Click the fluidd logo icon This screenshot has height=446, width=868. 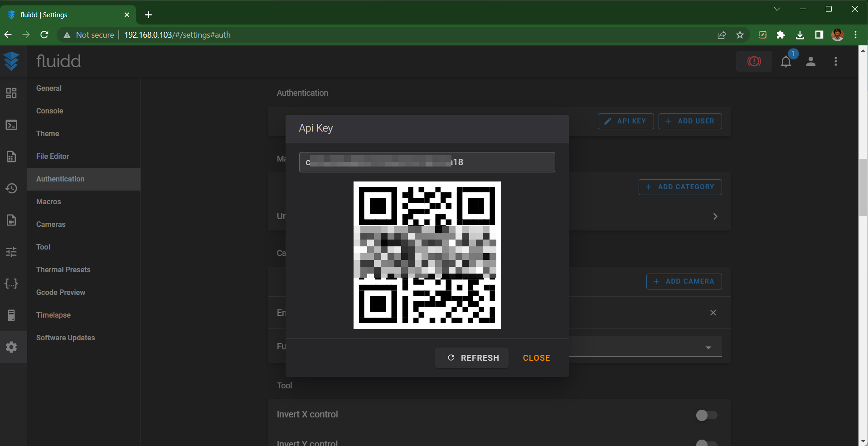click(11, 61)
